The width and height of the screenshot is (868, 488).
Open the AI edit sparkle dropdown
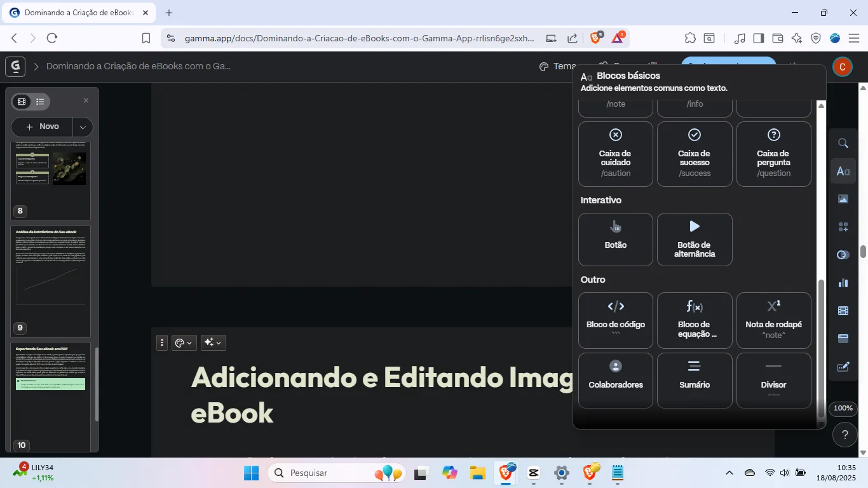213,342
